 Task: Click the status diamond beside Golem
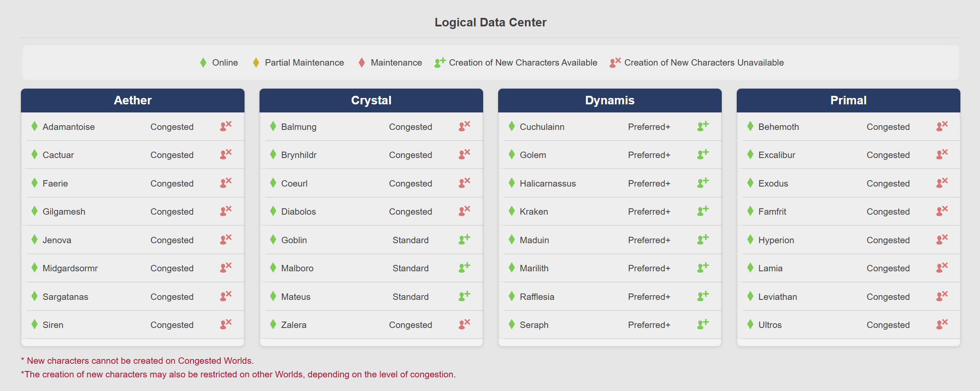click(512, 154)
